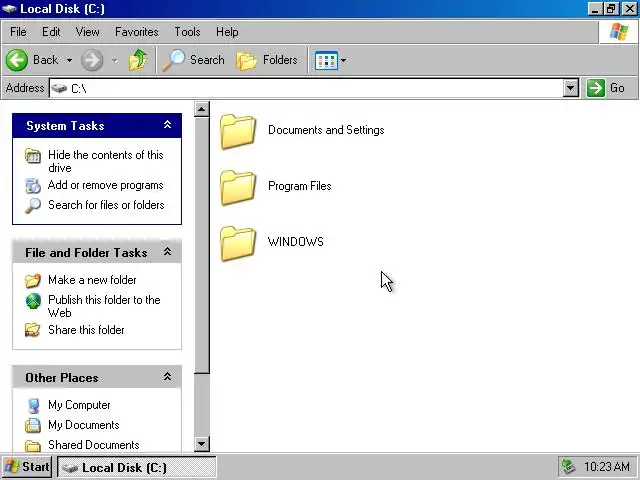
Task: Open the Views dropdown arrow
Action: point(343,60)
